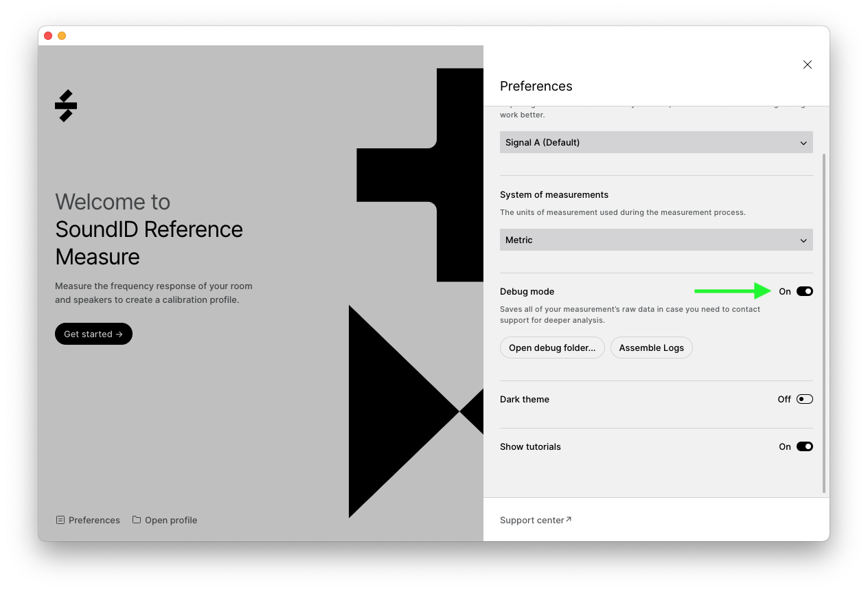The width and height of the screenshot is (868, 592).
Task: Open the Support center link
Action: [536, 520]
